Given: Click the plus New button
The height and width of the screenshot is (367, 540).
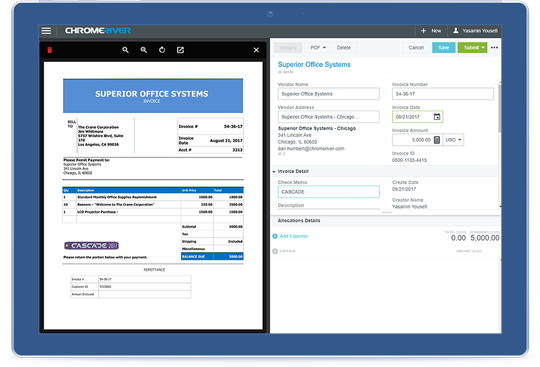Looking at the screenshot, I should pyautogui.click(x=431, y=31).
